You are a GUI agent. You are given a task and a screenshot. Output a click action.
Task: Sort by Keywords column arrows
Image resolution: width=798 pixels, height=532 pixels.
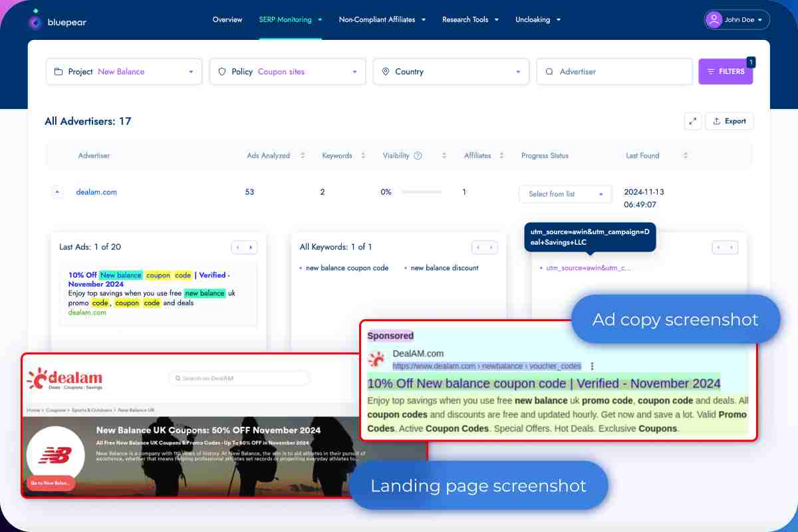point(363,156)
